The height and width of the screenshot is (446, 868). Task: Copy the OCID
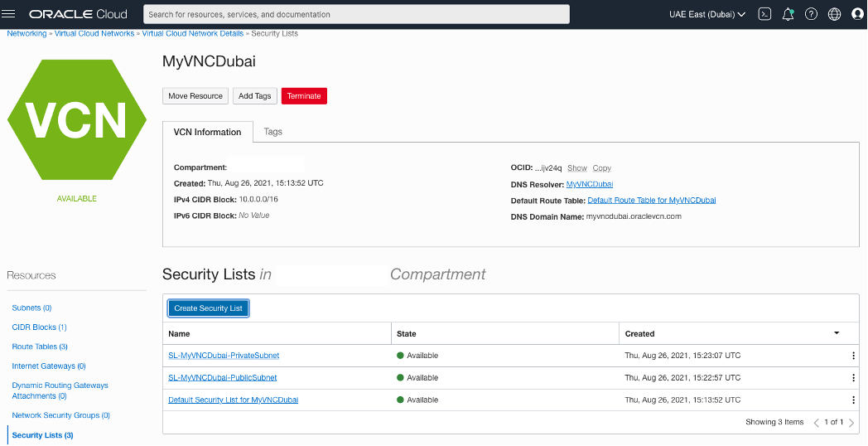coord(602,168)
